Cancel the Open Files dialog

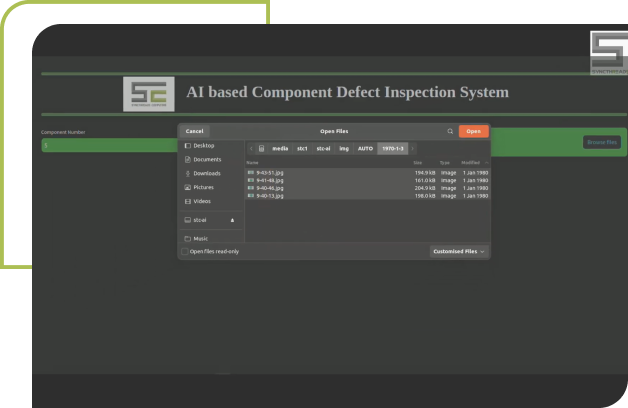tap(194, 131)
